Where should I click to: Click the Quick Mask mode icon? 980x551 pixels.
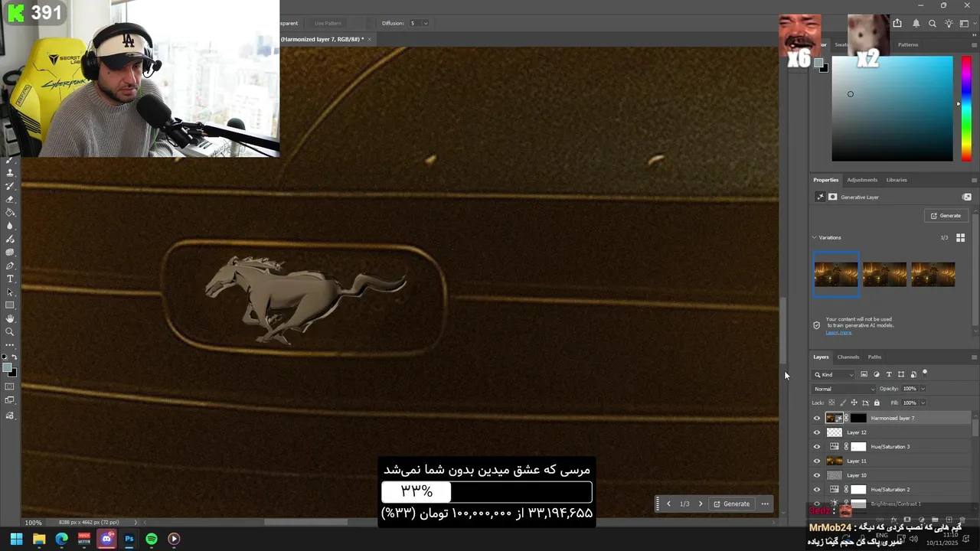coord(10,386)
